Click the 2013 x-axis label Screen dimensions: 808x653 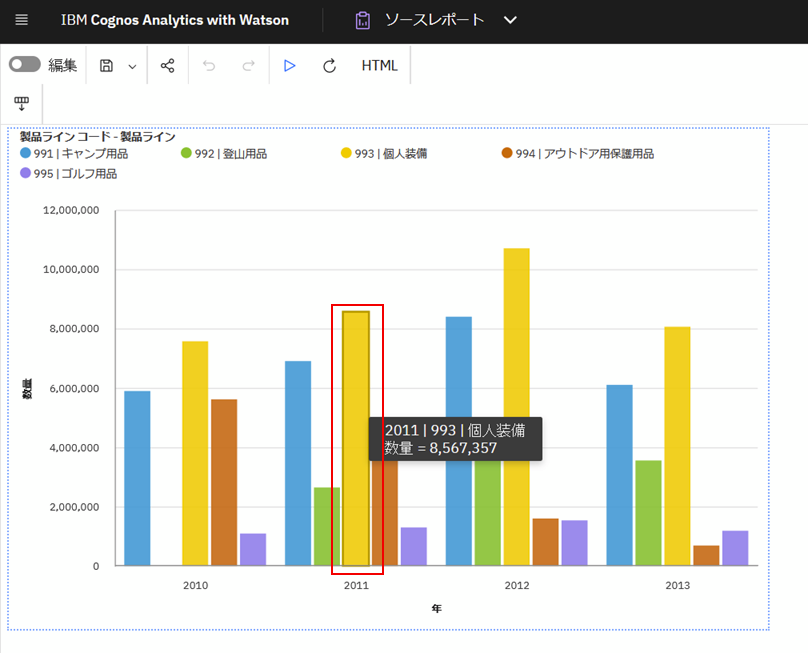[678, 585]
